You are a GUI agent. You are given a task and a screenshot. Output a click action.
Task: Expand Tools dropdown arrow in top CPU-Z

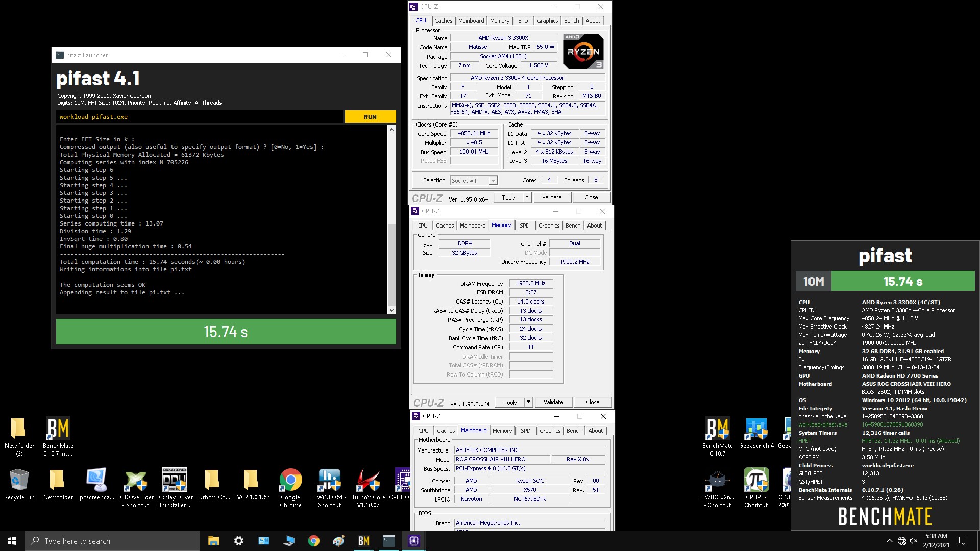[527, 197]
